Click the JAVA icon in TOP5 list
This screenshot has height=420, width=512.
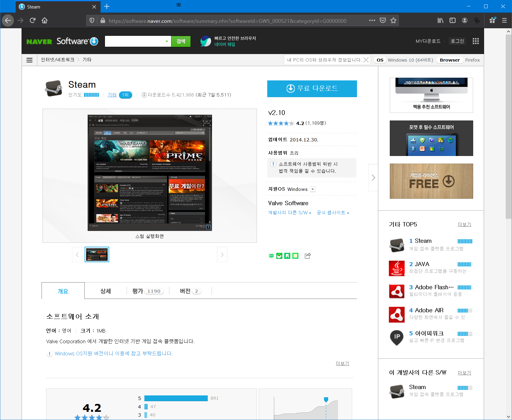tap(397, 268)
